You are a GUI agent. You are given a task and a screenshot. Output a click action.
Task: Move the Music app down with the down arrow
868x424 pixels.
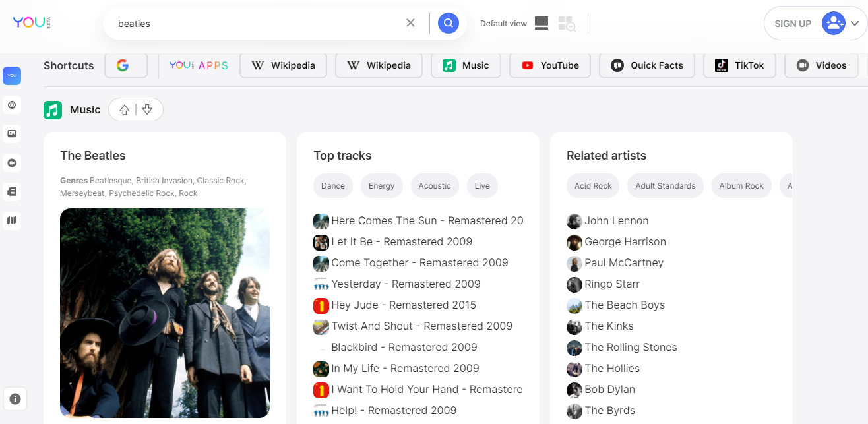pyautogui.click(x=147, y=110)
